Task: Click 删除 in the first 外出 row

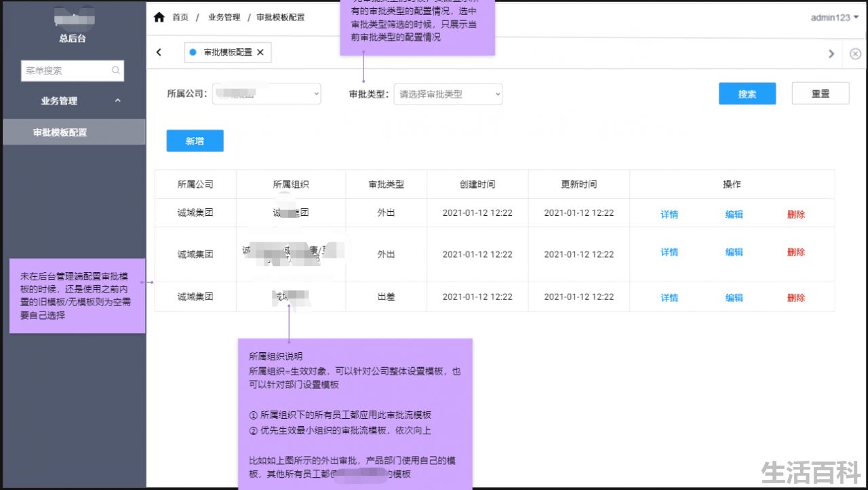Action: click(796, 214)
